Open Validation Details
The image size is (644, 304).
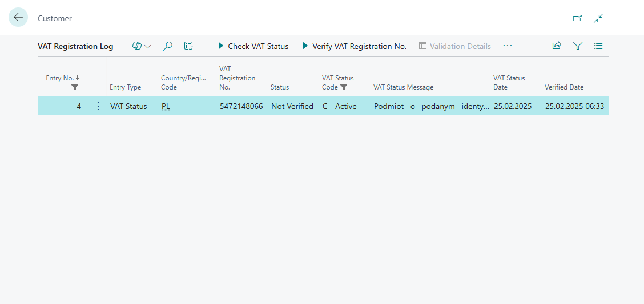[x=454, y=46]
